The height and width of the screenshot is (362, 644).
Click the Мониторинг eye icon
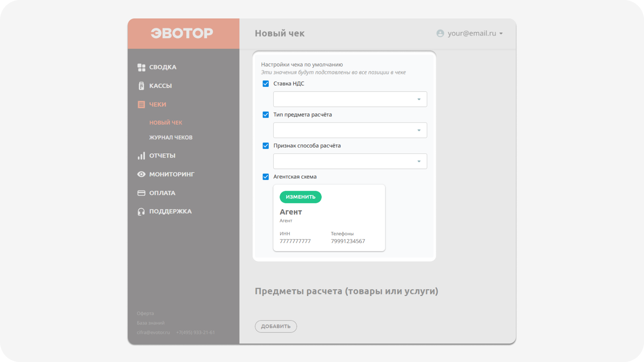point(141,174)
